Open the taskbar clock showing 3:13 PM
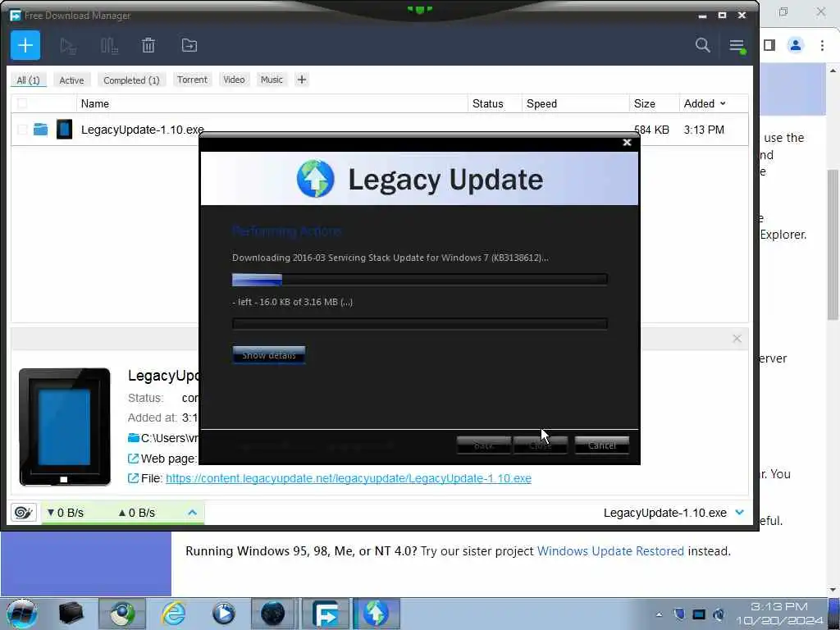The width and height of the screenshot is (840, 630). [x=779, y=614]
